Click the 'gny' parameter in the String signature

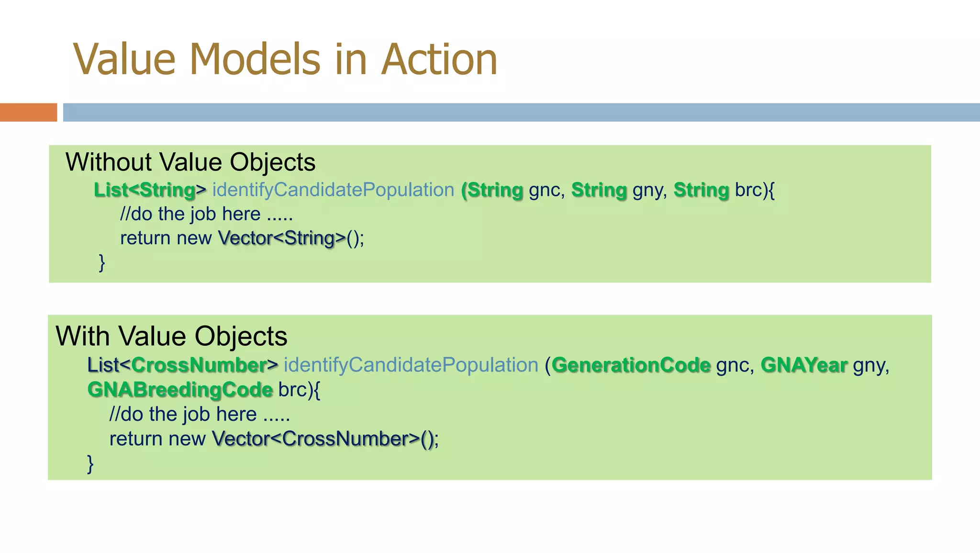[x=649, y=190]
